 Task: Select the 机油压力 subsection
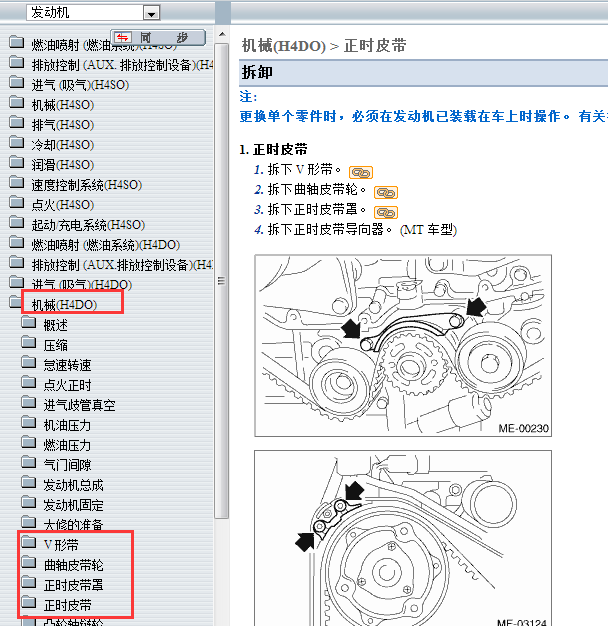pos(67,425)
